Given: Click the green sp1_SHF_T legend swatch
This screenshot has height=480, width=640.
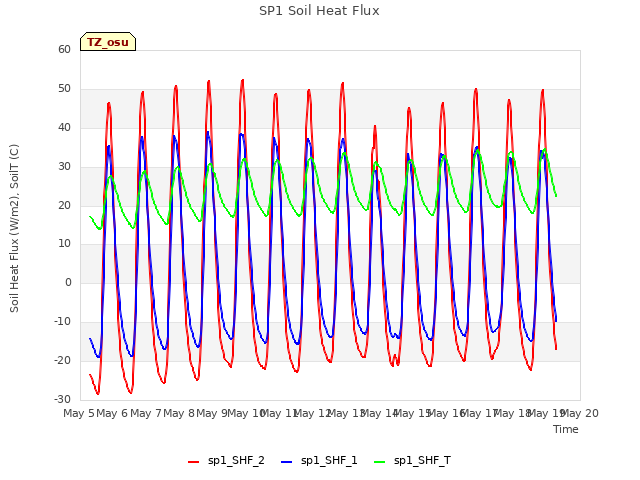Looking at the screenshot, I should click(380, 462).
